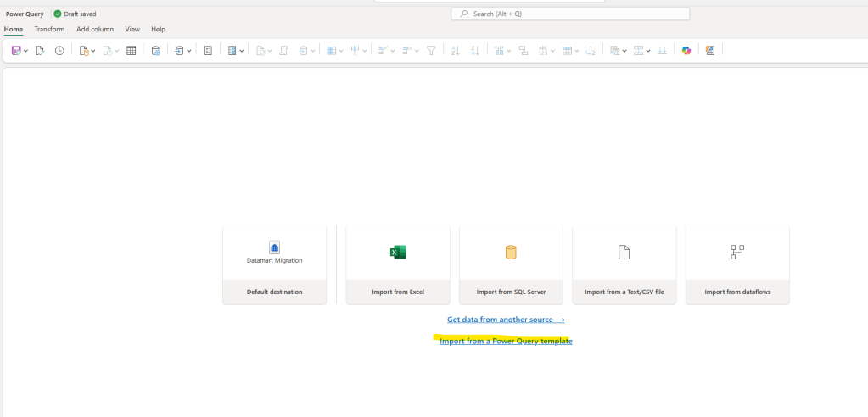Expand the export database icon dropdown arrow
868x417 pixels.
coord(188,51)
